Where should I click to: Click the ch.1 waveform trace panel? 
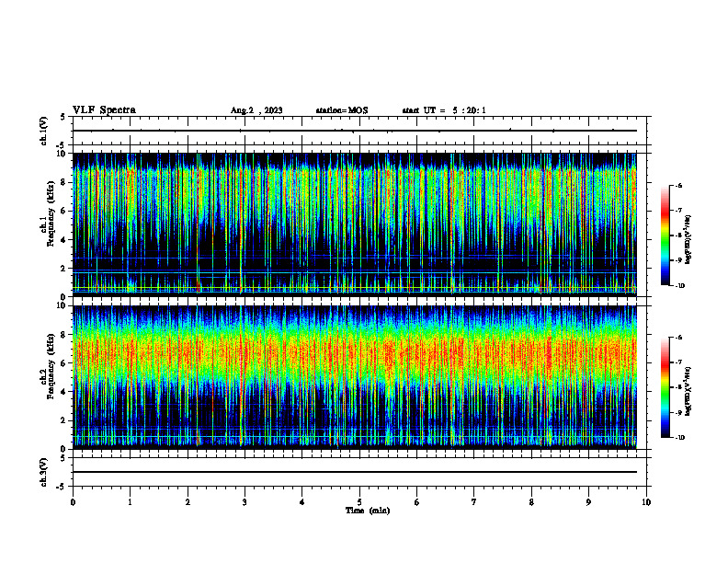tap(359, 131)
